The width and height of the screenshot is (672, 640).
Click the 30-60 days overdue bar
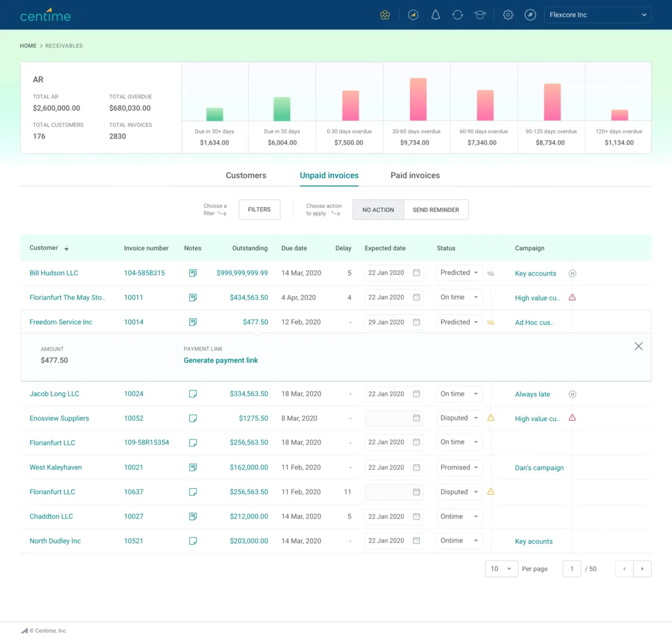click(418, 100)
